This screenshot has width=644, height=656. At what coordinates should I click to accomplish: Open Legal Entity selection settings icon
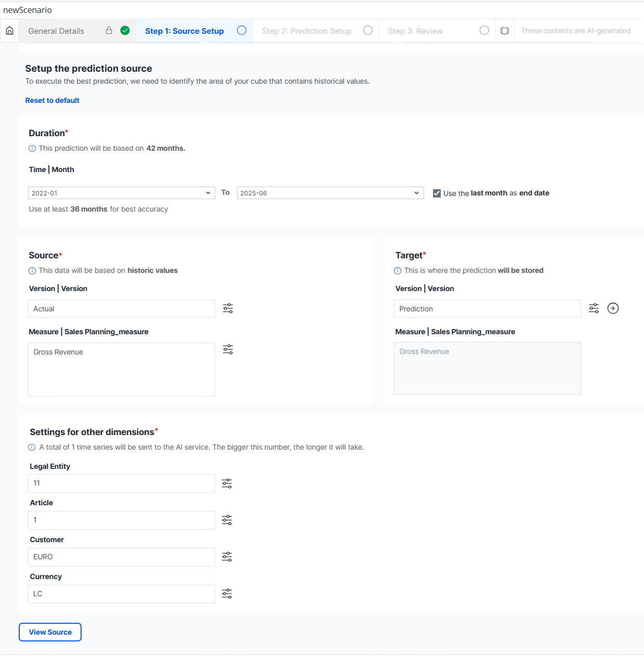[x=227, y=483]
